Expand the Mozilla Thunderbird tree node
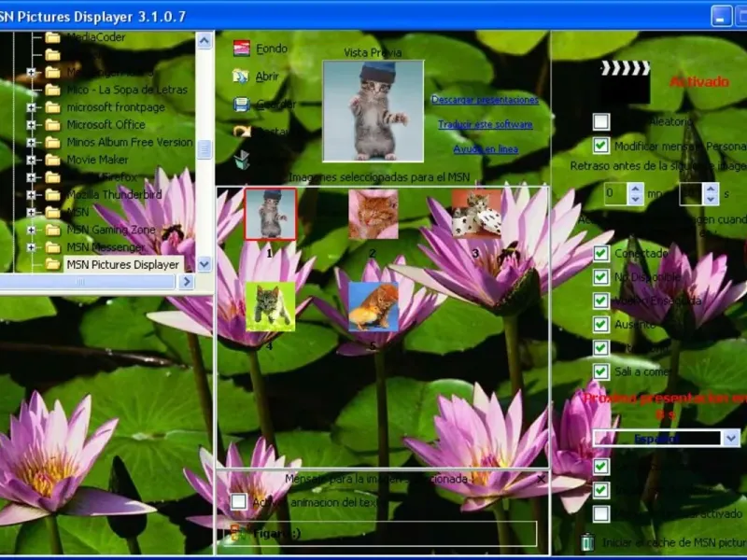Screen dimensions: 747x560 [x=32, y=195]
